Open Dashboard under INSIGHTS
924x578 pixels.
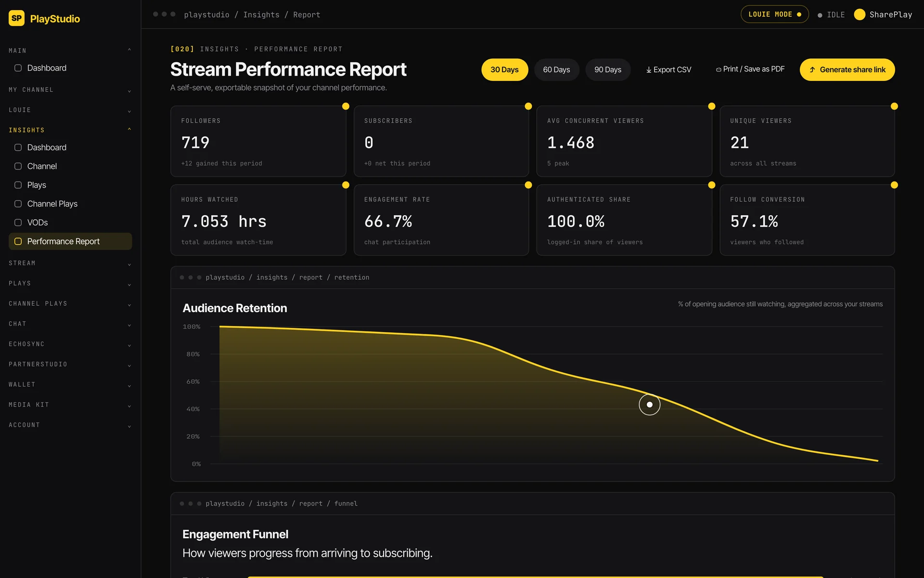click(x=70, y=147)
